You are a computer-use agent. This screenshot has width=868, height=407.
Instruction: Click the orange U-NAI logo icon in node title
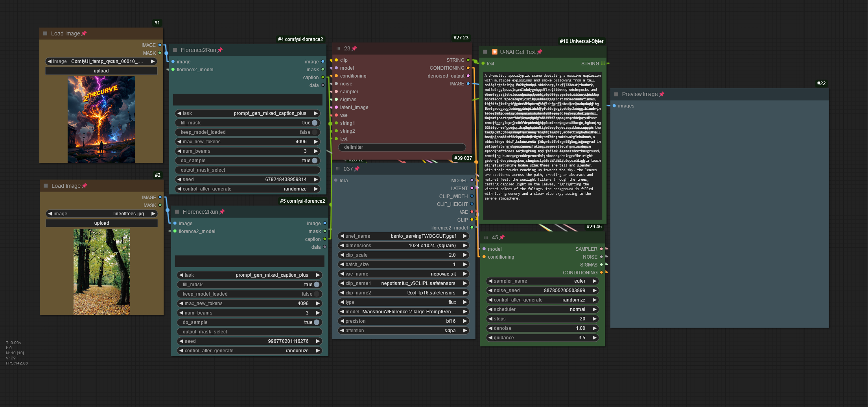point(494,52)
